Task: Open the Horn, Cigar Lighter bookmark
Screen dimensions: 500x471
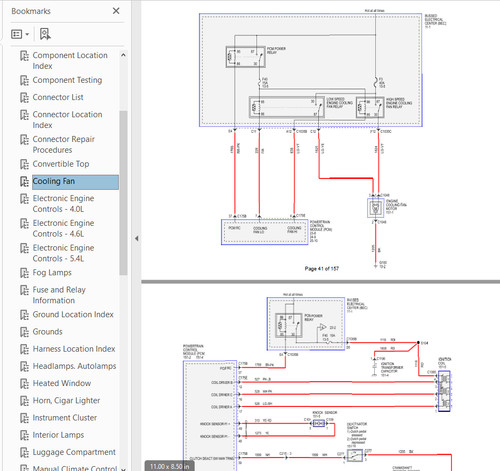Action: tap(66, 401)
